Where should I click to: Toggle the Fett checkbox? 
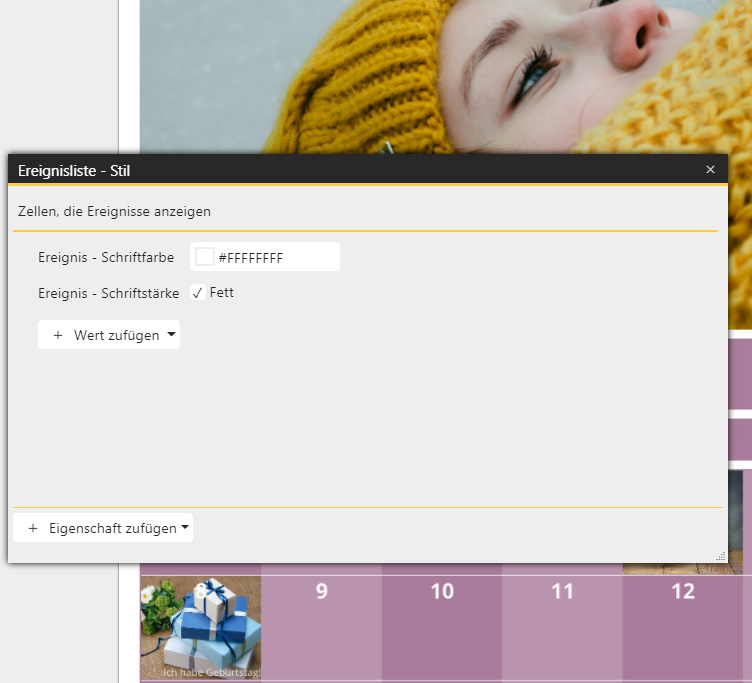(198, 292)
